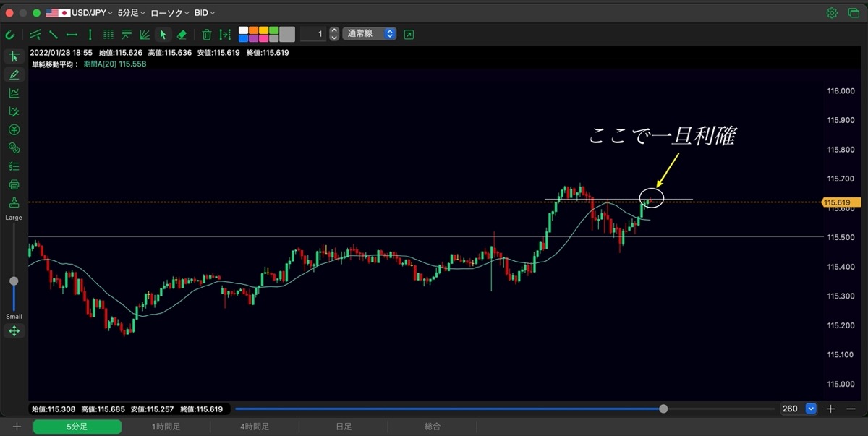Switch to the 1時間足 tab
Screen dimensions: 868x436
click(166, 427)
